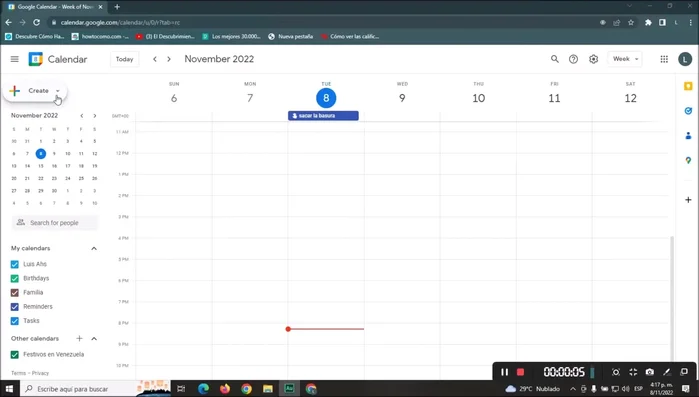Viewport: 699px width, 397px height.
Task: Go to next week arrow in header
Action: [169, 59]
